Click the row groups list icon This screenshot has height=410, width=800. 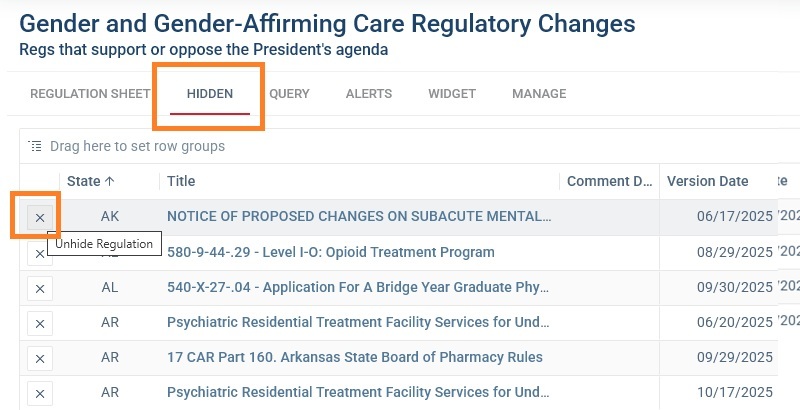(35, 146)
